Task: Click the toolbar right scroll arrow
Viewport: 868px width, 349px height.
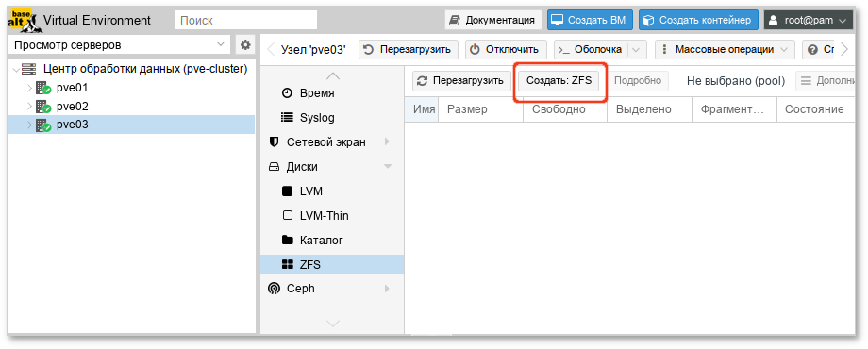Action: pyautogui.click(x=844, y=50)
